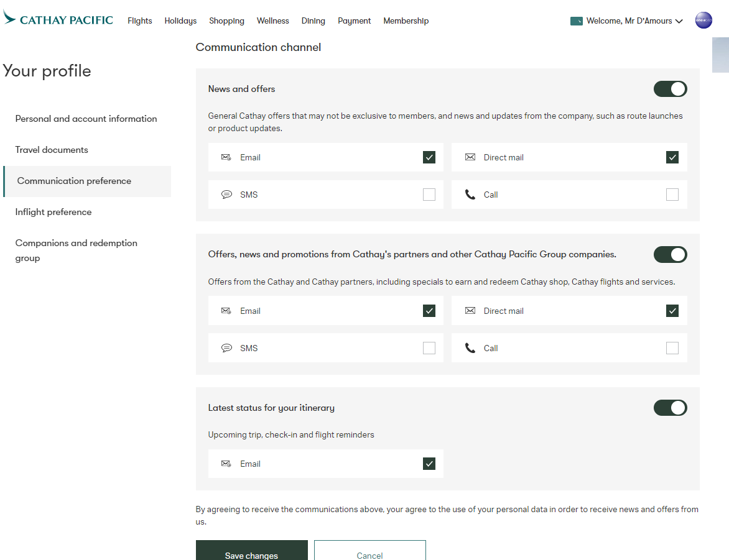This screenshot has width=729, height=560.
Task: Open the Shopping menu
Action: [x=226, y=21]
